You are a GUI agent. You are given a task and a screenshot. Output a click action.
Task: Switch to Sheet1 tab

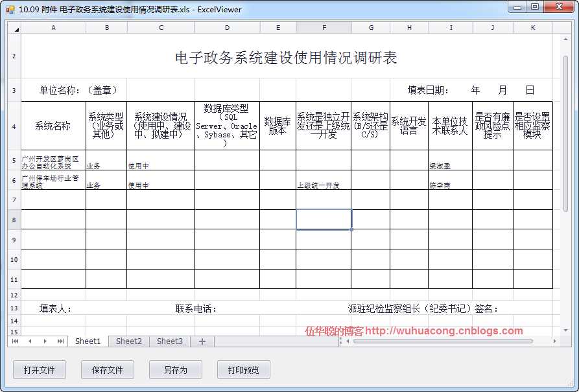tap(88, 341)
